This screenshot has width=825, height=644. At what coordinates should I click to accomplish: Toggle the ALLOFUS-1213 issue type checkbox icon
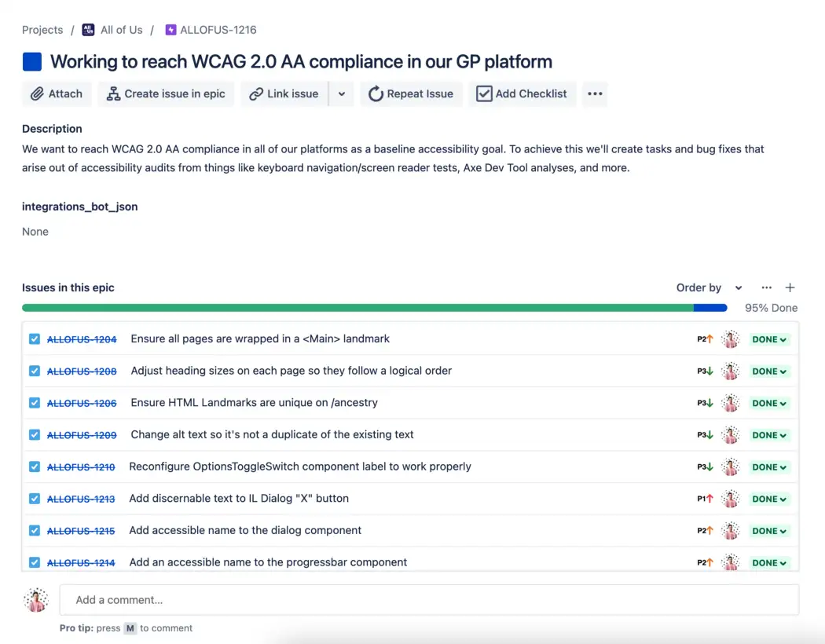coord(35,499)
